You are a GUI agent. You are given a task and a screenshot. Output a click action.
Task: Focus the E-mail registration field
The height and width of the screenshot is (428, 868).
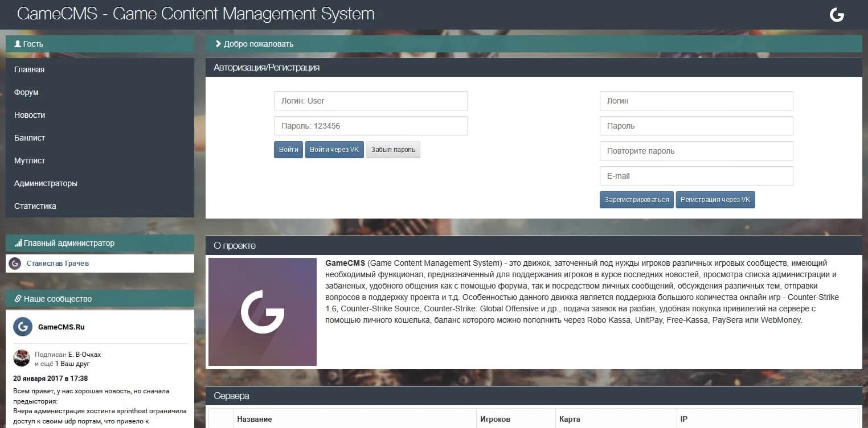(x=697, y=176)
